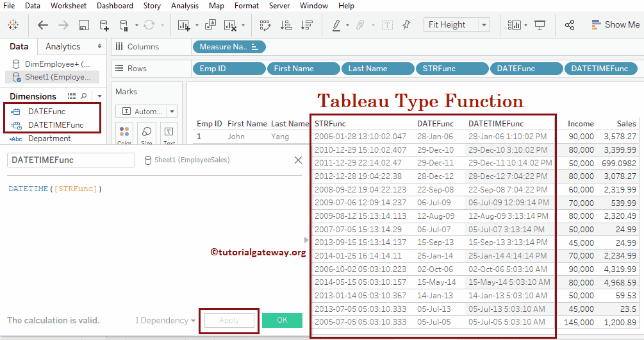
Task: Select the DATEFunc dimension
Action: point(46,112)
